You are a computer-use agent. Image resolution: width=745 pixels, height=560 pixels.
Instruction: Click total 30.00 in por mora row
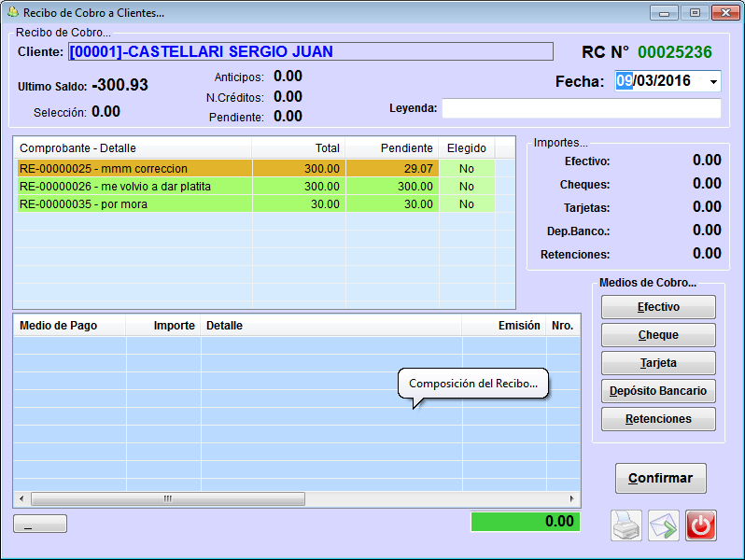click(325, 204)
